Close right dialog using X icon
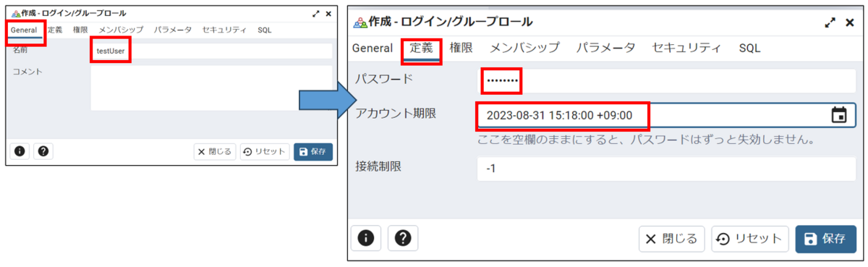Viewport: 868px width, 267px height. pos(849,22)
